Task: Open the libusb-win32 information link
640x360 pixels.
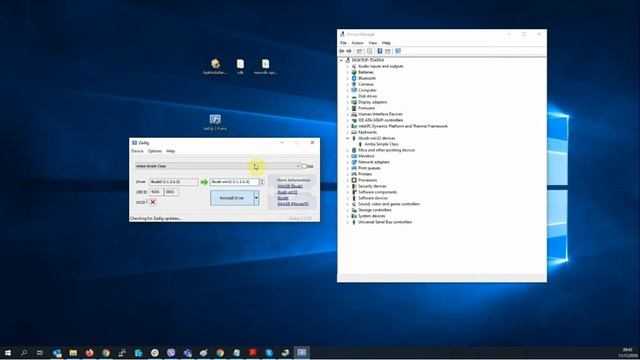Action: pyautogui.click(x=287, y=192)
